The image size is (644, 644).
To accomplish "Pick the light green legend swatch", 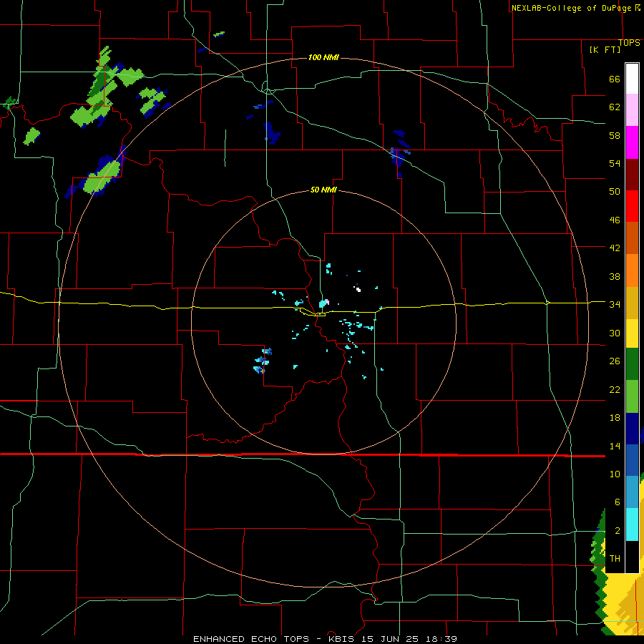I will (632, 396).
